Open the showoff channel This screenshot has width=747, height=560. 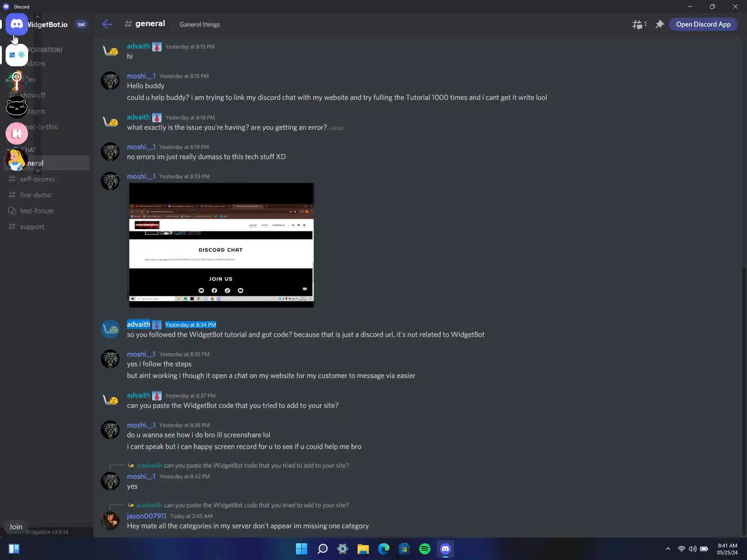[33, 95]
